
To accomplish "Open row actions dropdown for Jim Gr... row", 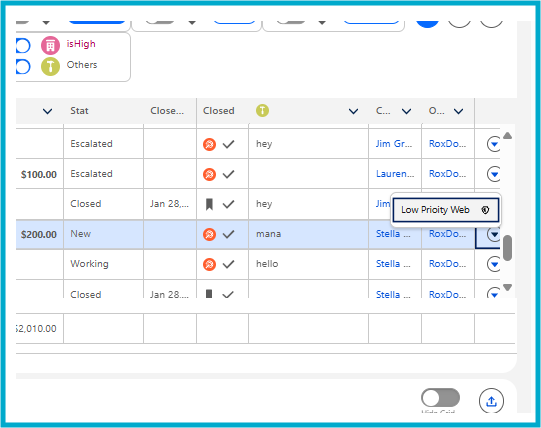I will (494, 144).
